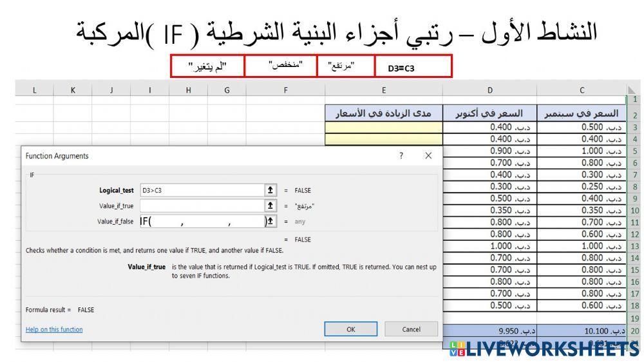This screenshot has width=644, height=362.
Task: Select the draggable box "مرتفع"
Action: pyautogui.click(x=345, y=66)
